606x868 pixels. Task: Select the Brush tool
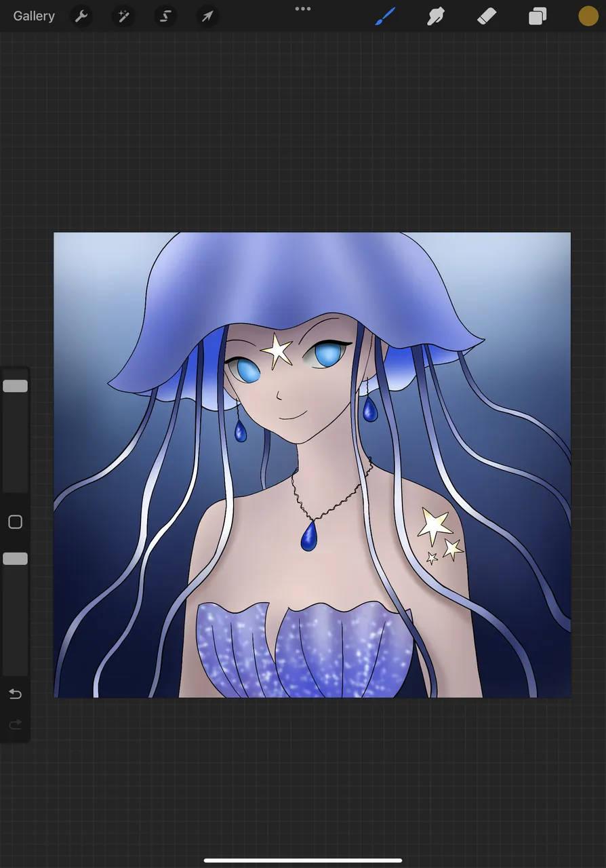[x=385, y=16]
